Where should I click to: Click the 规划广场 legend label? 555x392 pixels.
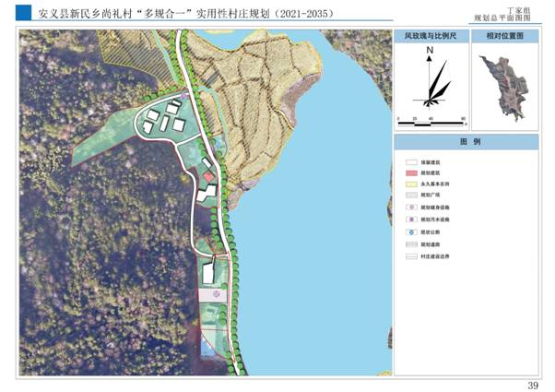(x=430, y=196)
